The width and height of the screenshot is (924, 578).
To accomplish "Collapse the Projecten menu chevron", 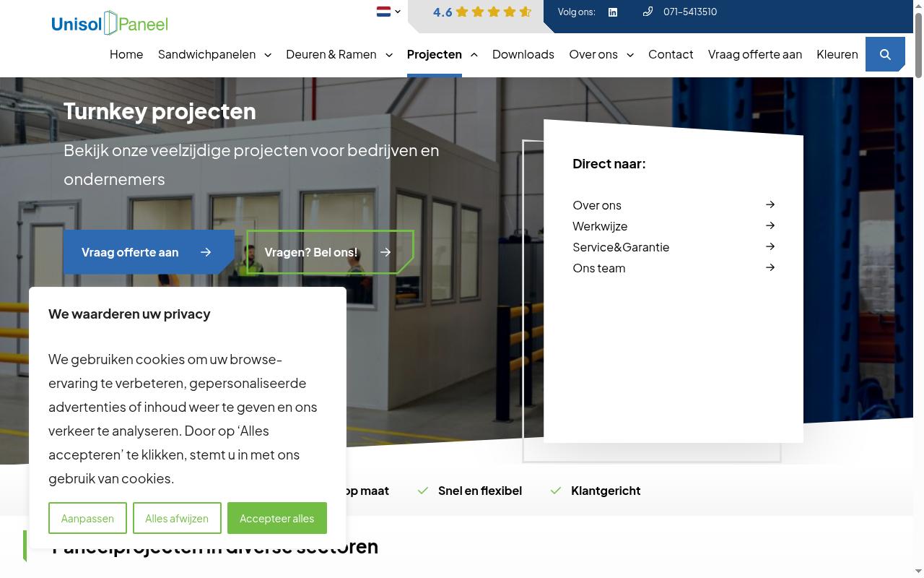I will click(x=474, y=55).
